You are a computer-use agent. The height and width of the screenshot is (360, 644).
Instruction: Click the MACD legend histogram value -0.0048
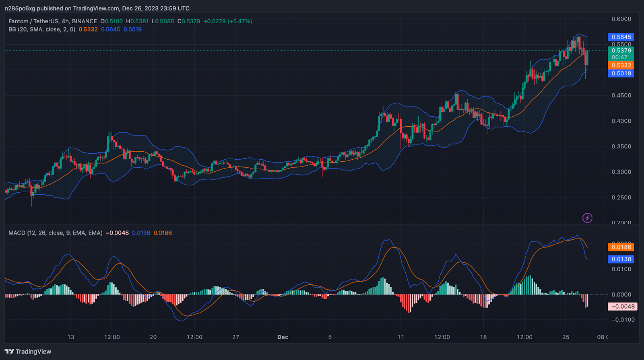(118, 233)
